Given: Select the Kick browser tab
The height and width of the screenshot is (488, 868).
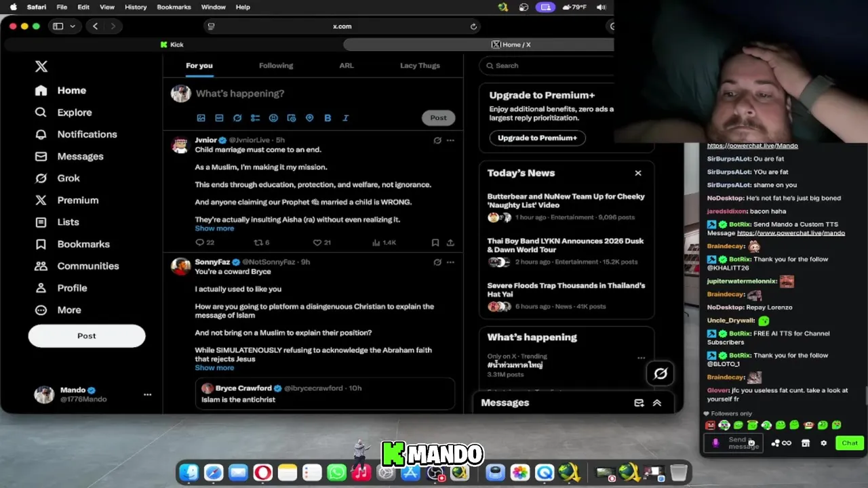Looking at the screenshot, I should click(x=172, y=45).
